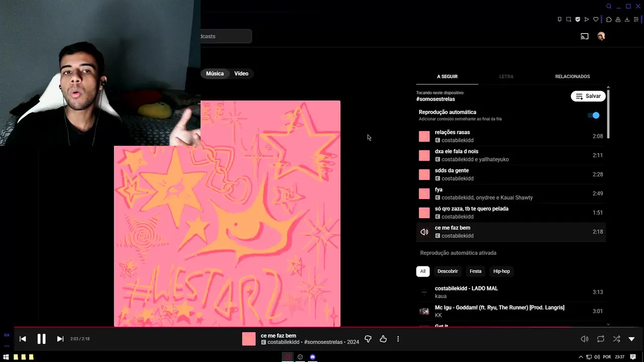Open the browser easy setup sliders icon
The width and height of the screenshot is (644, 362).
(x=636, y=19)
